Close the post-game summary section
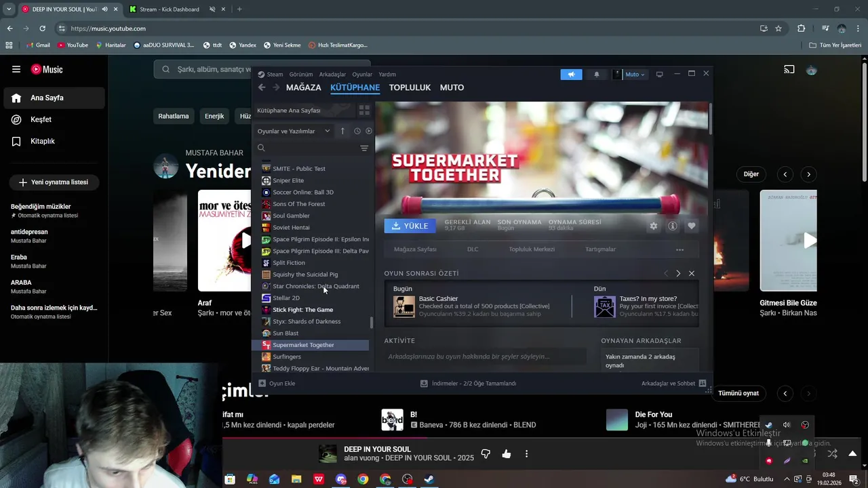Viewport: 868px width, 488px height. [692, 273]
